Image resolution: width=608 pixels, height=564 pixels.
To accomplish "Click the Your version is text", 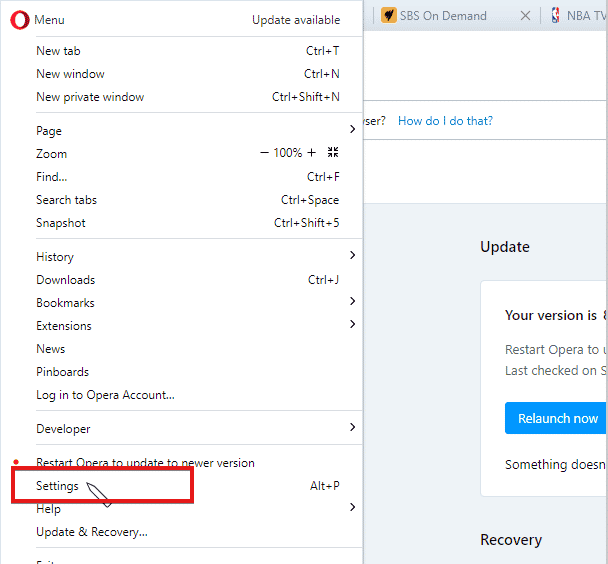I will [551, 315].
